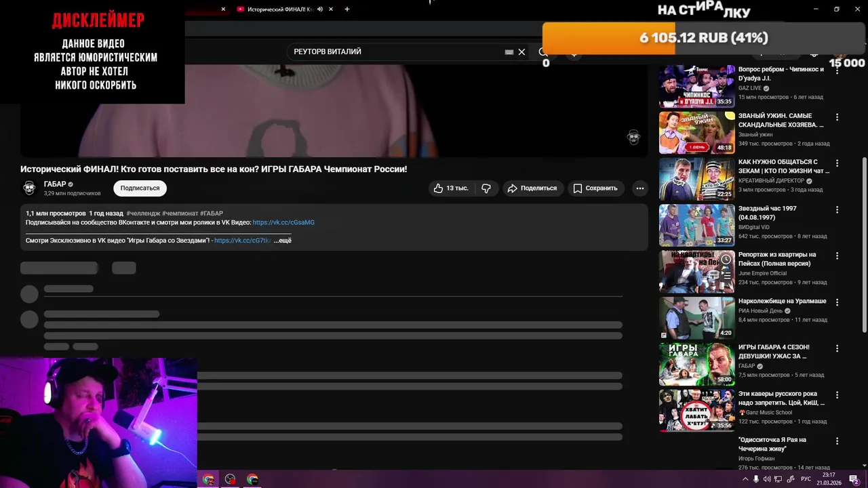The height and width of the screenshot is (488, 868).
Task: Open the ЗВАНЫЙ УЖИН video thumbnail
Action: pyautogui.click(x=697, y=132)
